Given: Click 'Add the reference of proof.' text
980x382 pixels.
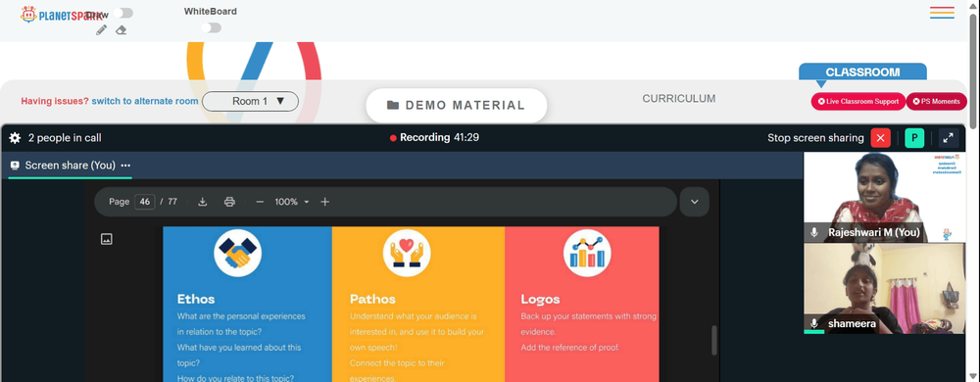Looking at the screenshot, I should tap(570, 347).
